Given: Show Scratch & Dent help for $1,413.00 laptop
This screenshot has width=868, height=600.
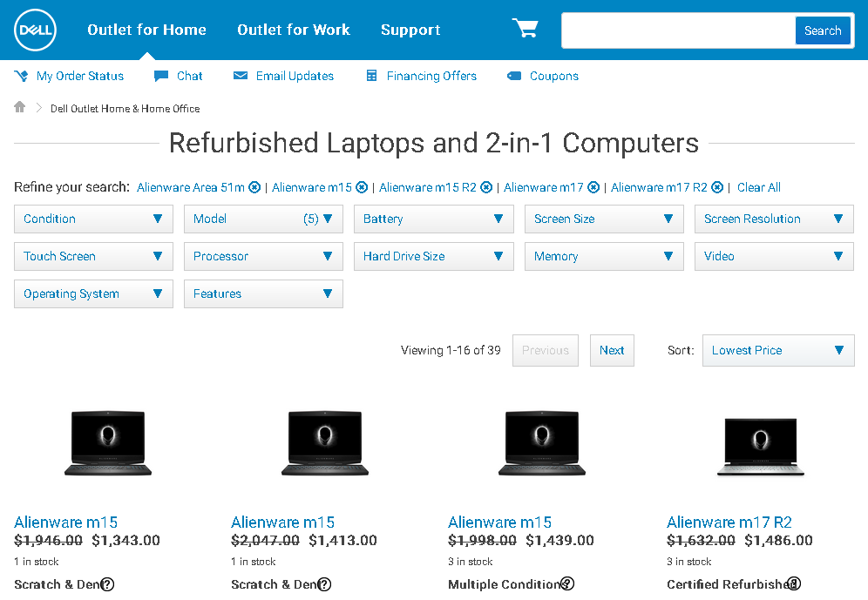Looking at the screenshot, I should coord(324,584).
